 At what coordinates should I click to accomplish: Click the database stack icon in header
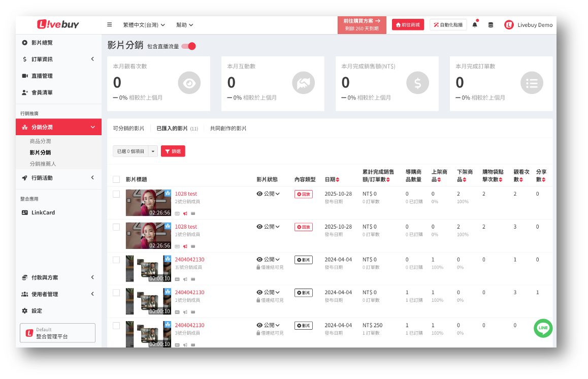(x=491, y=25)
